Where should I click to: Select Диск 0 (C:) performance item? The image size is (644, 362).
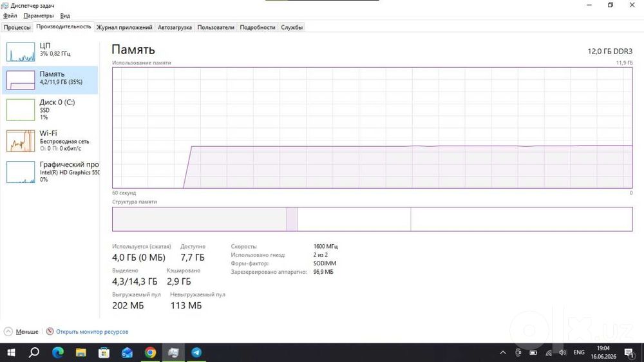coord(50,110)
